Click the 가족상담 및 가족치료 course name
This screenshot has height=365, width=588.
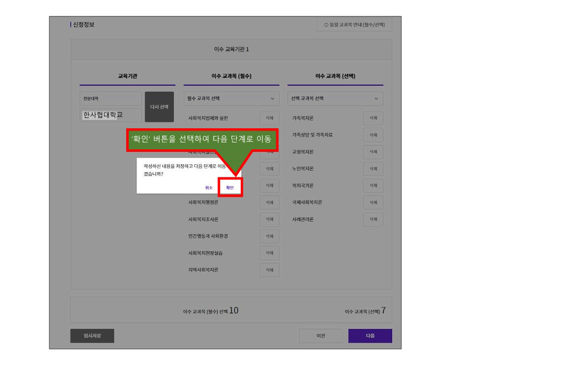[x=313, y=135]
